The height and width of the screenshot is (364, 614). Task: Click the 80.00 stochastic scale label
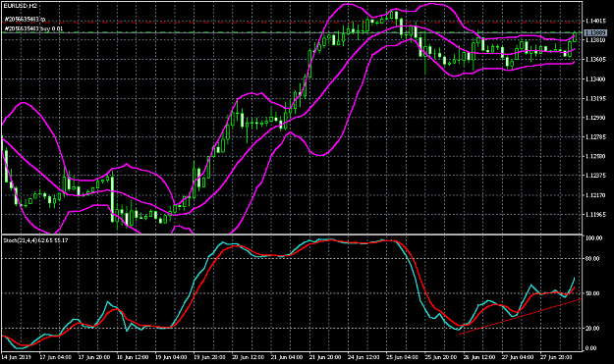pos(593,258)
